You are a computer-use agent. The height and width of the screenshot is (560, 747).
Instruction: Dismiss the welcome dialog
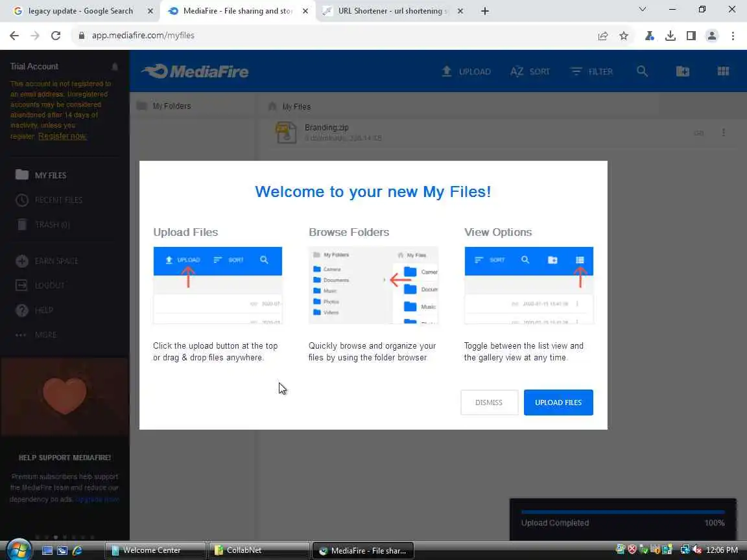pos(489,402)
